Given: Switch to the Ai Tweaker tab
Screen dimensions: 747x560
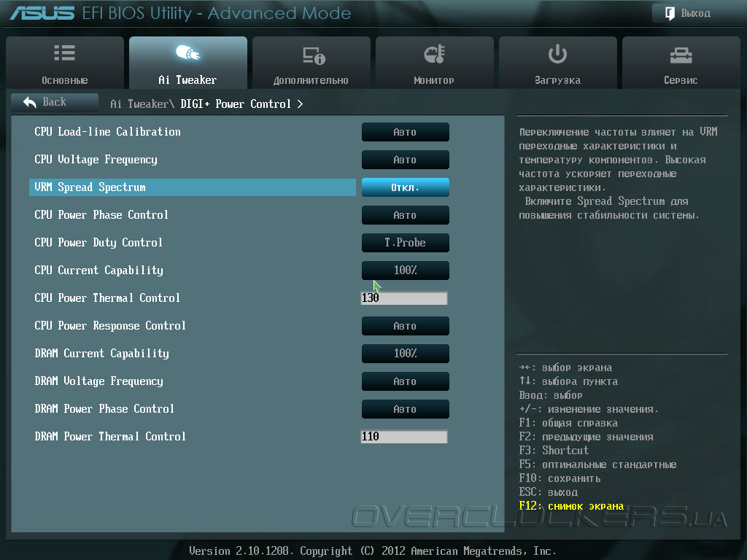Looking at the screenshot, I should pyautogui.click(x=187, y=63).
